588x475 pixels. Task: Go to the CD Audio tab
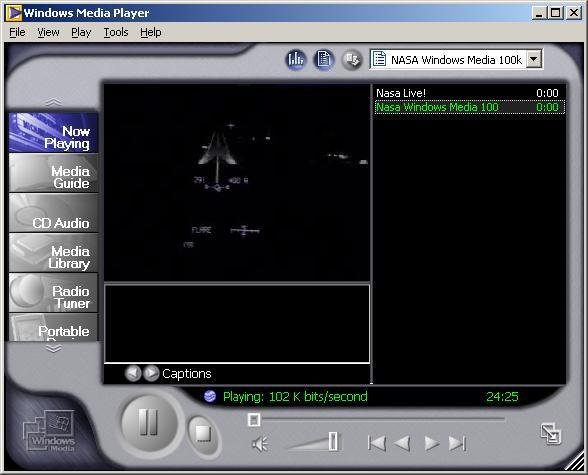pos(53,213)
